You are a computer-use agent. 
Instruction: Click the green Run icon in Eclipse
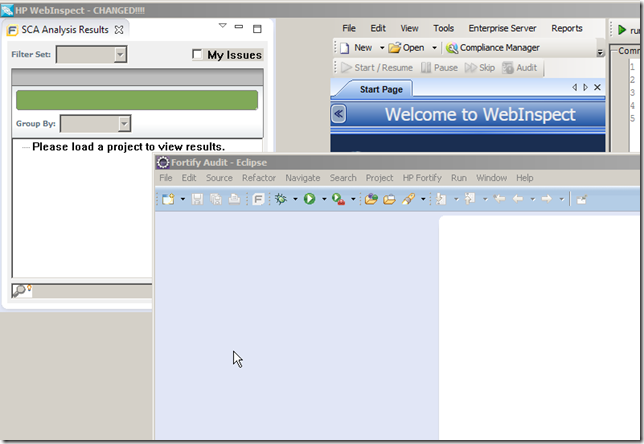click(x=310, y=199)
